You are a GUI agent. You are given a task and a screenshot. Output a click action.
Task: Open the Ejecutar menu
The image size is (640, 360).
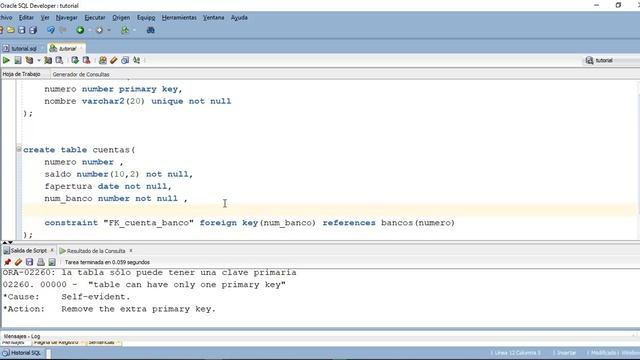(x=95, y=18)
